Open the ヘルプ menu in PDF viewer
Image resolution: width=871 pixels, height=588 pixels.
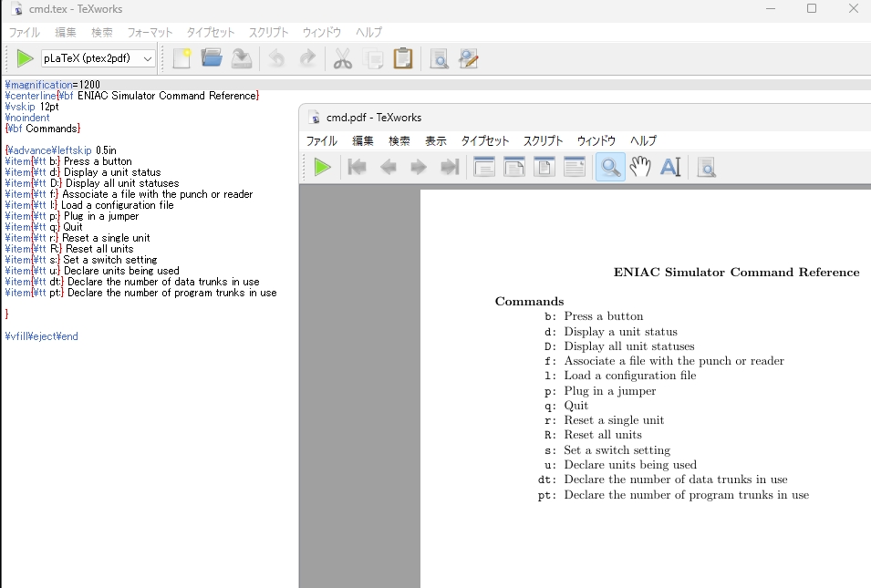[x=643, y=141]
